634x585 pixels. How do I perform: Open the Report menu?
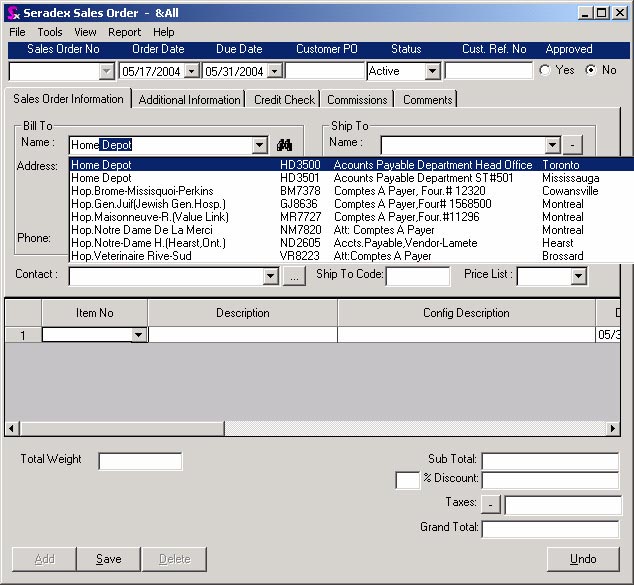coord(125,32)
